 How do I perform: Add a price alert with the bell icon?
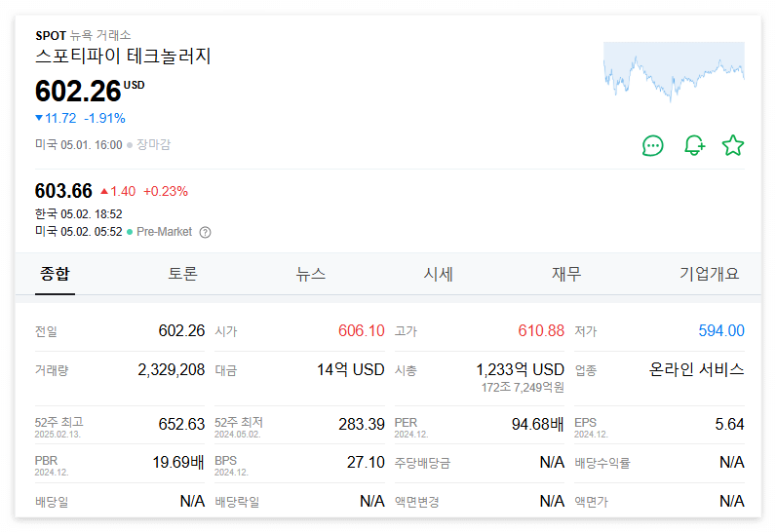point(694,146)
